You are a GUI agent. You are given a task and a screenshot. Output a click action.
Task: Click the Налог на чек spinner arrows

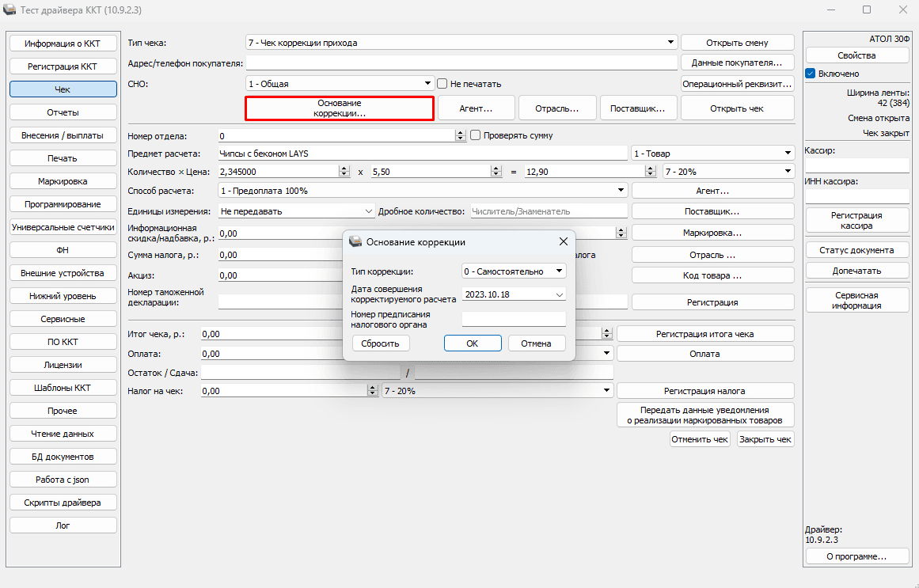click(373, 391)
